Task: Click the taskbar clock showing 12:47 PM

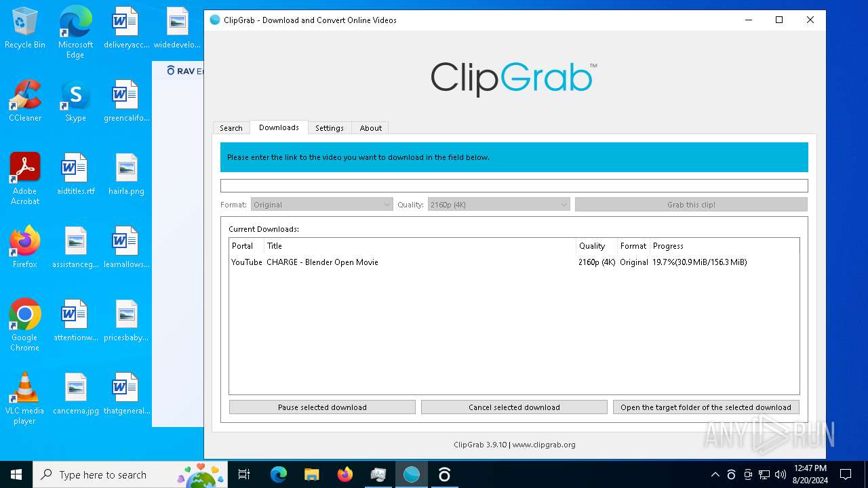Action: [x=810, y=474]
